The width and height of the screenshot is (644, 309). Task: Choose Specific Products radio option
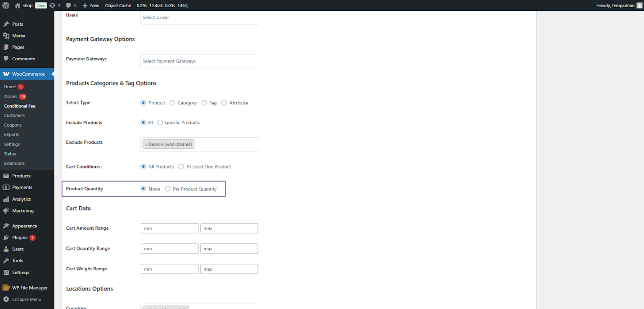(160, 123)
